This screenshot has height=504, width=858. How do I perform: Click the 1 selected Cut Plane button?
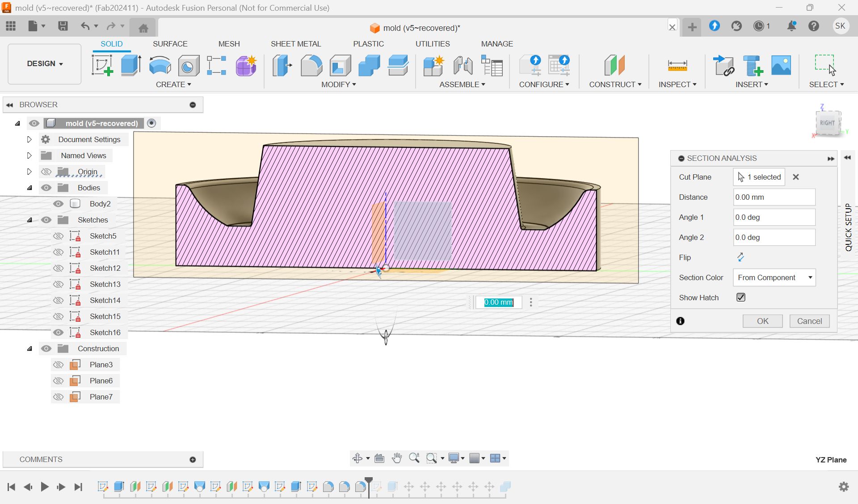pyautogui.click(x=759, y=177)
